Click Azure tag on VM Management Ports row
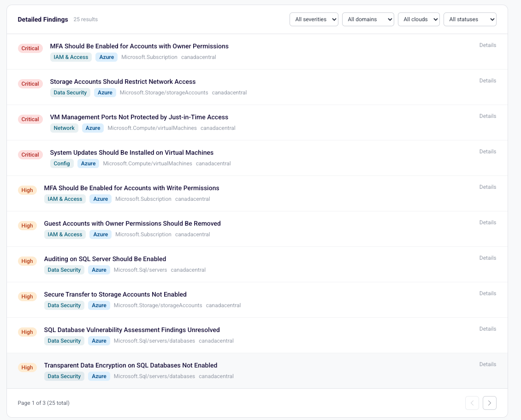This screenshot has height=420, width=521. [93, 128]
